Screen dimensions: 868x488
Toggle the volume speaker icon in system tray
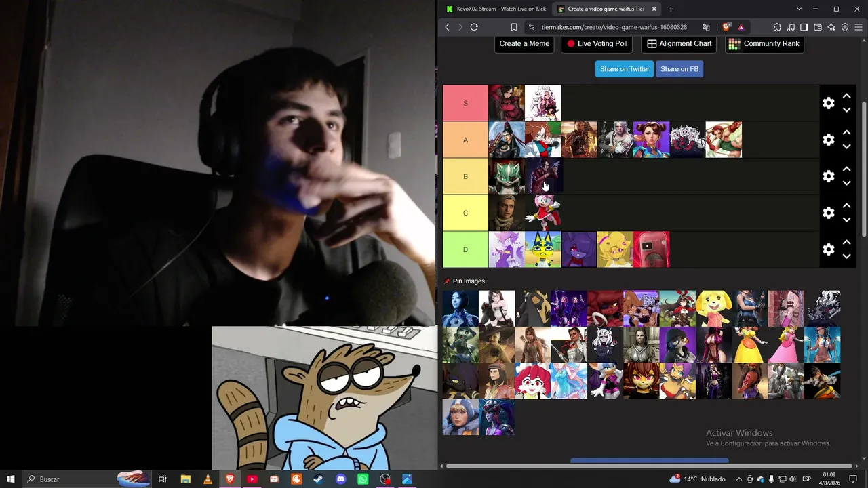(x=793, y=479)
